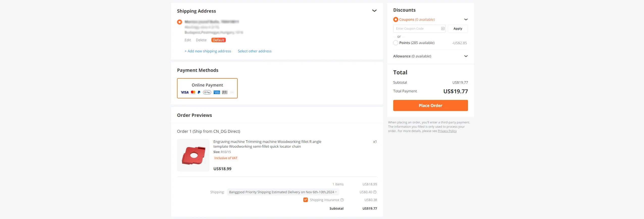
Task: Click the Google Pay icon
Action: click(207, 92)
